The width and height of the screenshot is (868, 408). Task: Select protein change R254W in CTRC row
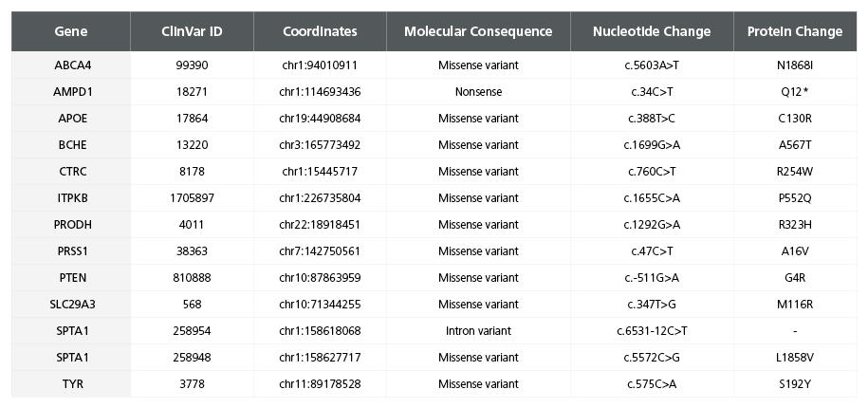coord(795,172)
